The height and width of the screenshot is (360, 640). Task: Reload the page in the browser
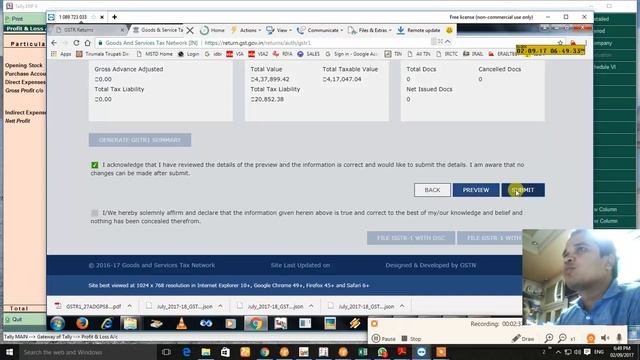coord(76,42)
